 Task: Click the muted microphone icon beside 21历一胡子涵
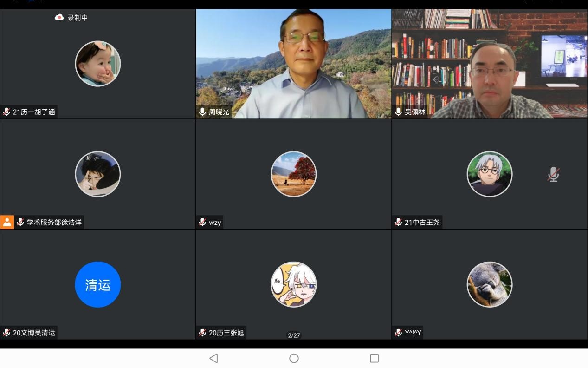point(6,112)
